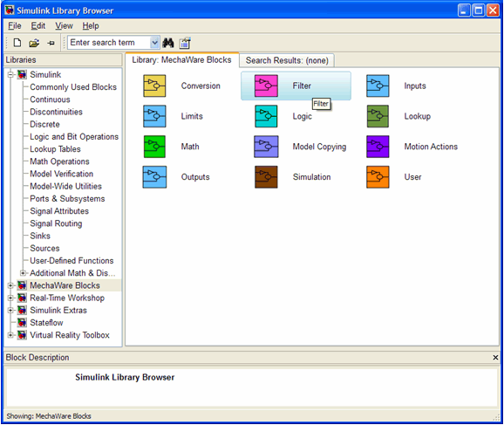This screenshot has height=425, width=504.
Task: Select Sinks in the library tree
Action: click(x=40, y=236)
